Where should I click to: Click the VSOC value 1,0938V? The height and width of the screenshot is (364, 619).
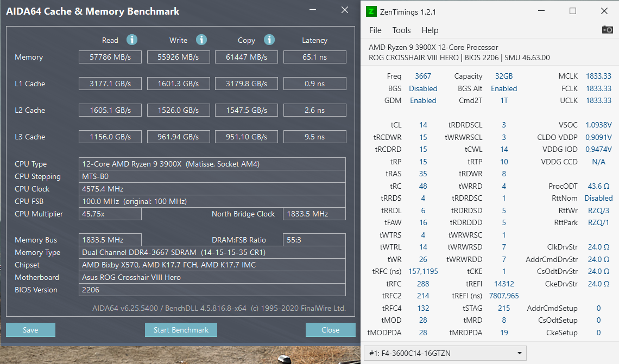pos(598,125)
